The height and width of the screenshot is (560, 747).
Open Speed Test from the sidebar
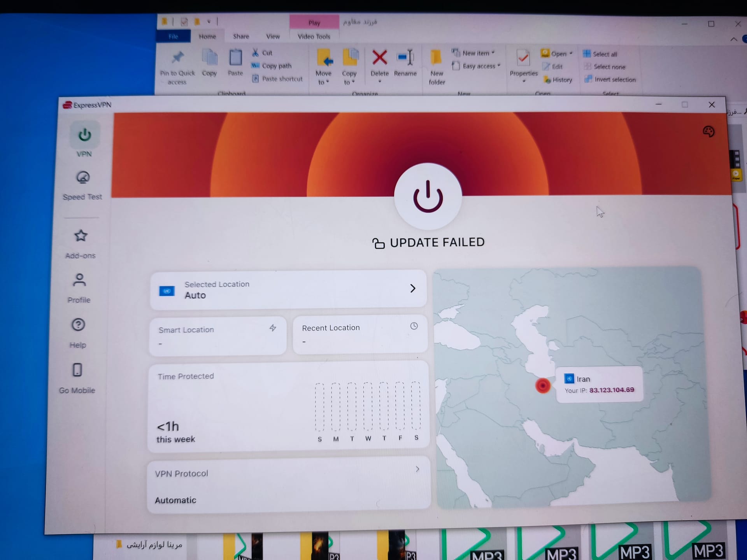point(82,186)
